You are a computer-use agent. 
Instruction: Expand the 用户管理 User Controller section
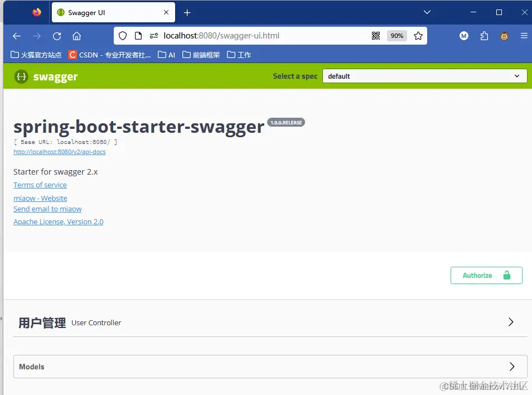click(511, 322)
